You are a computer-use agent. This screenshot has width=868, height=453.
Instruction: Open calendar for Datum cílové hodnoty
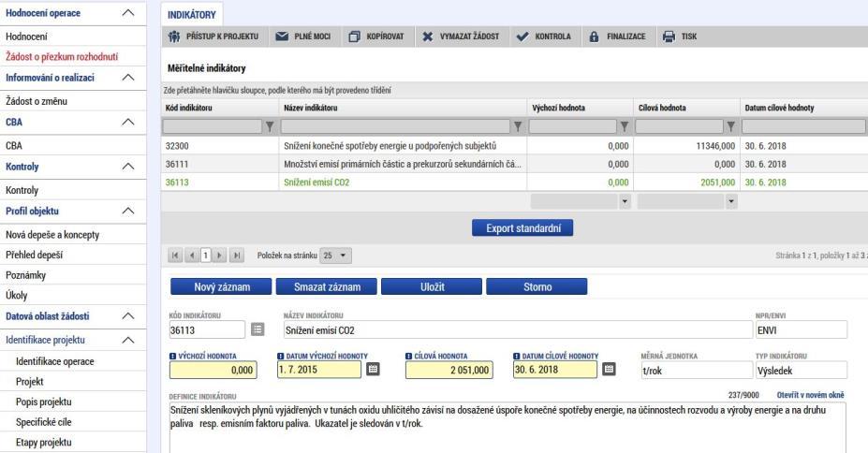pyautogui.click(x=609, y=369)
